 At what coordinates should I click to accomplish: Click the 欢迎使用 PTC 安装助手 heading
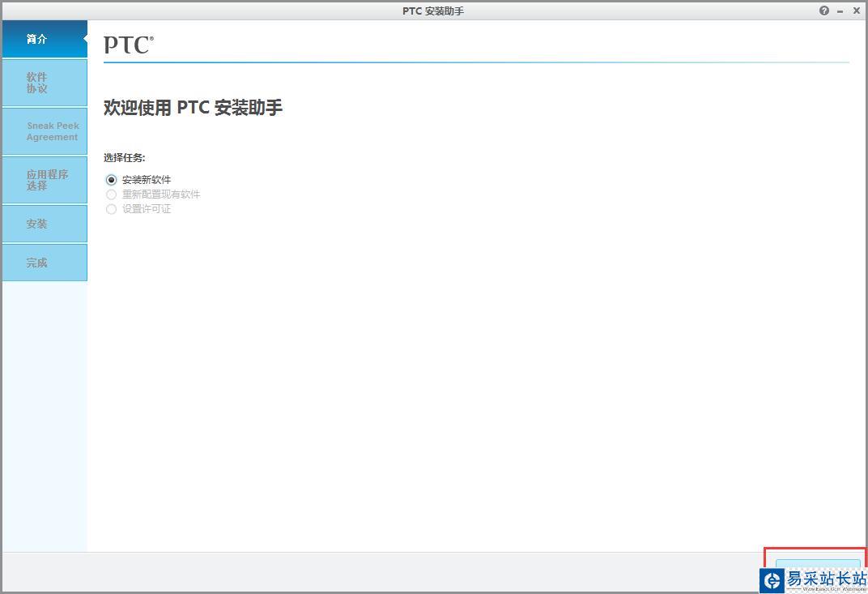(x=194, y=108)
